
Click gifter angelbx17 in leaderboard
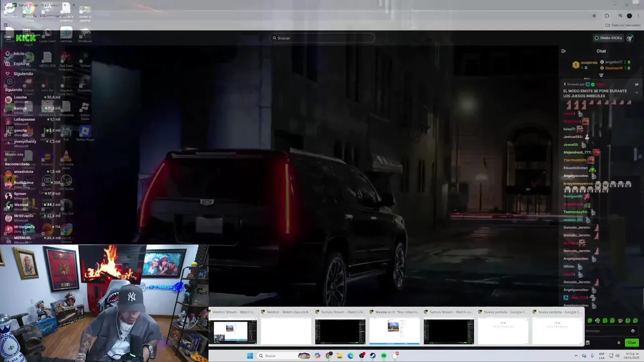click(x=614, y=62)
